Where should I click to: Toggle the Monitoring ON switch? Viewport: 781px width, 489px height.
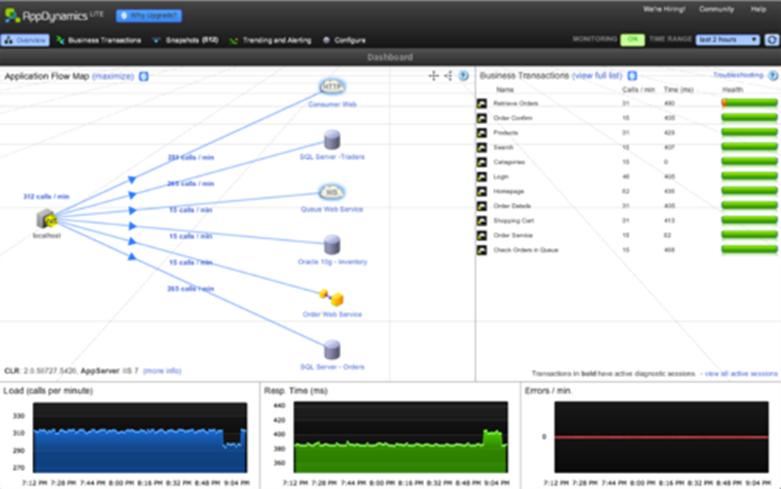[632, 40]
